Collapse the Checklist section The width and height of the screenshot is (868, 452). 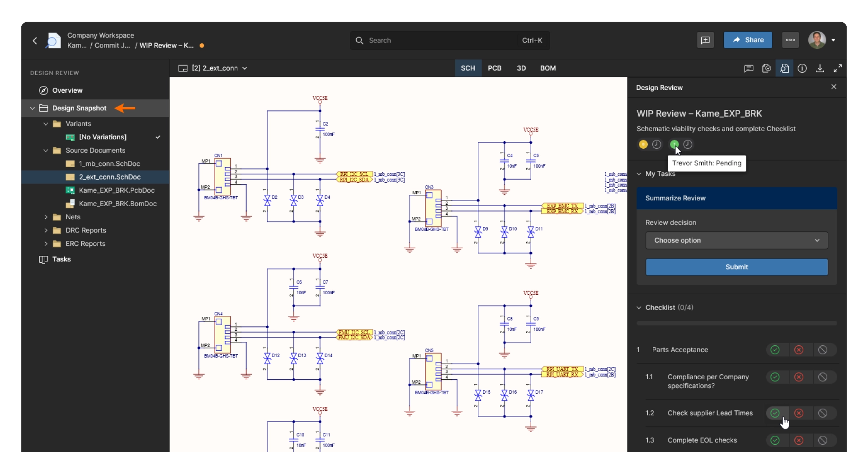pyautogui.click(x=639, y=308)
